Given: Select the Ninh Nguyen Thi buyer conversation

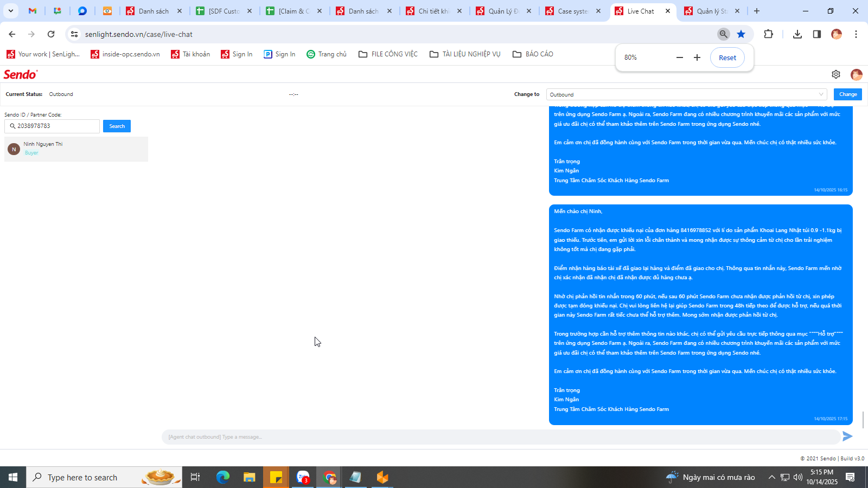Looking at the screenshot, I should [76, 149].
